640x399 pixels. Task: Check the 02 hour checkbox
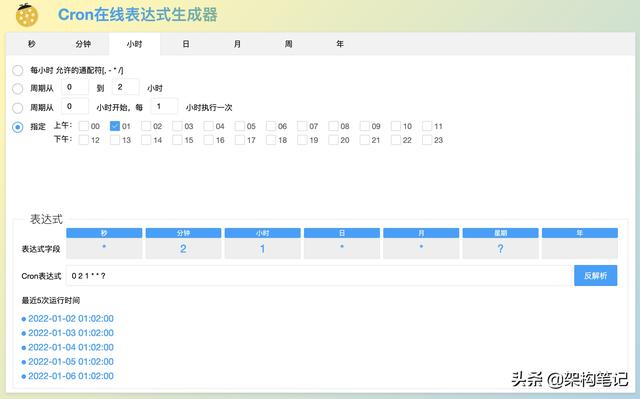146,126
